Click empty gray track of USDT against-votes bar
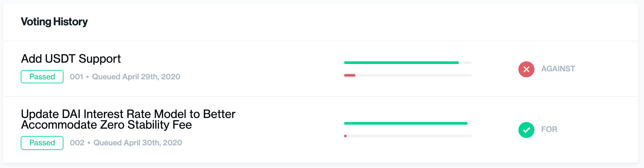 click(414, 75)
